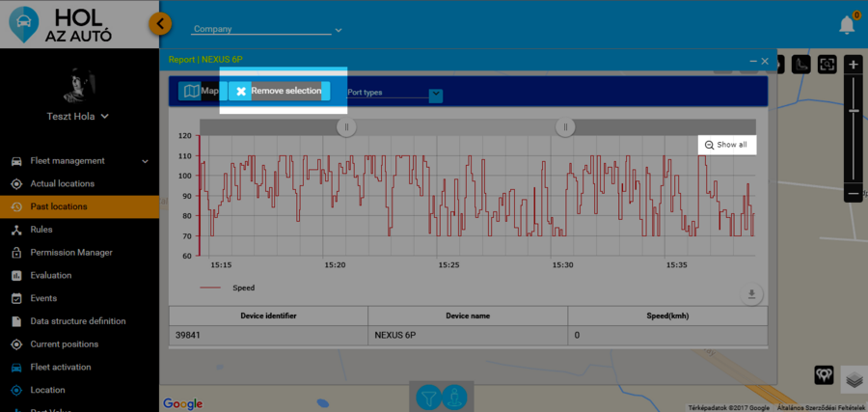
Task: Click the map markers cluster icon
Action: click(825, 374)
